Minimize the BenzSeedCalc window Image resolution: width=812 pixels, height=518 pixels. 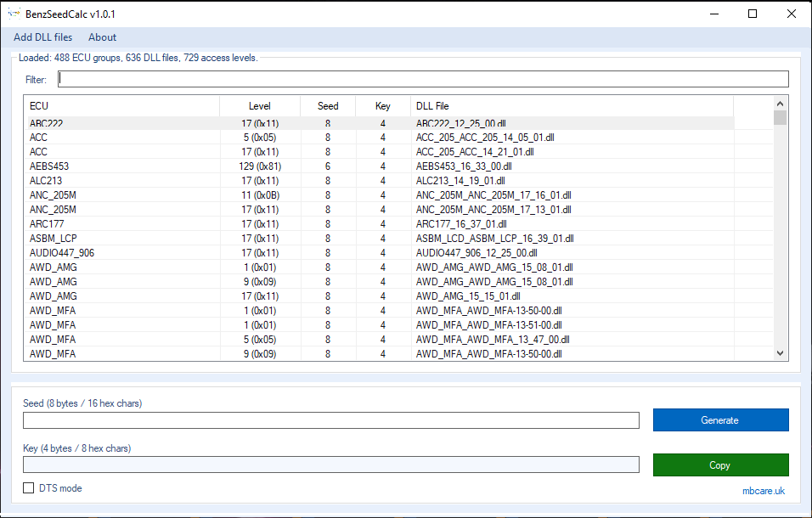(714, 14)
